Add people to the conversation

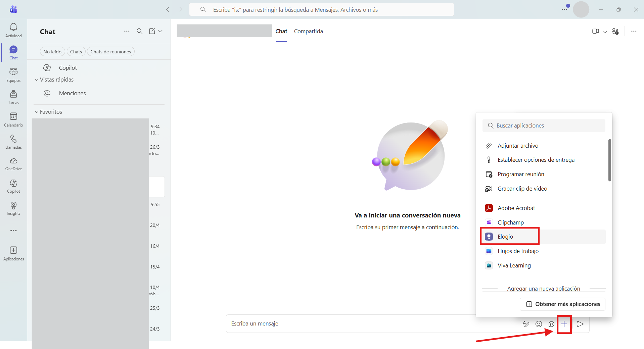(615, 31)
